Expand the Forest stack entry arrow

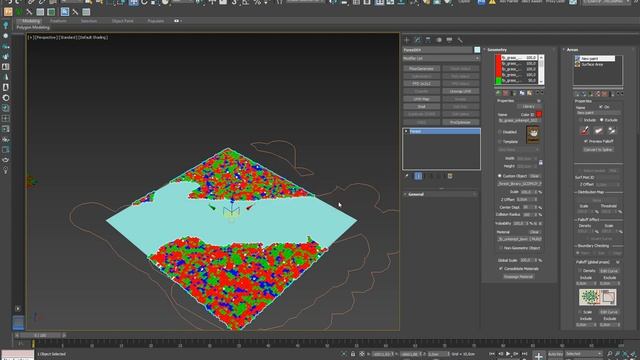[406, 131]
